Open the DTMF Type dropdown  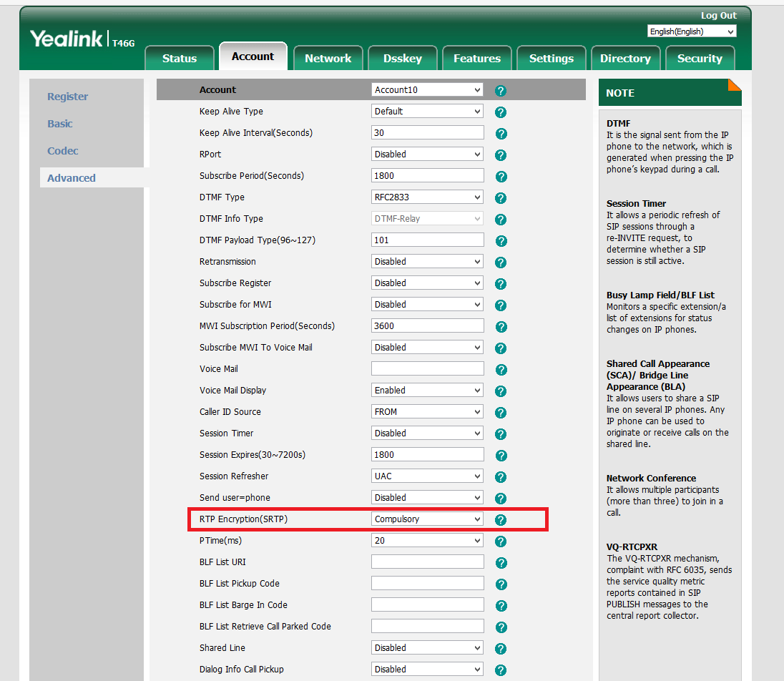pyautogui.click(x=427, y=197)
